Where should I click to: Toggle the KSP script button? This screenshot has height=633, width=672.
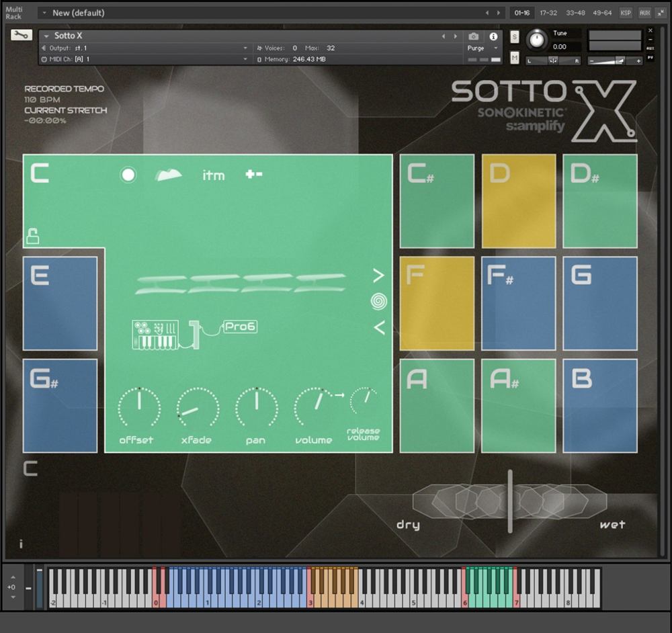626,13
